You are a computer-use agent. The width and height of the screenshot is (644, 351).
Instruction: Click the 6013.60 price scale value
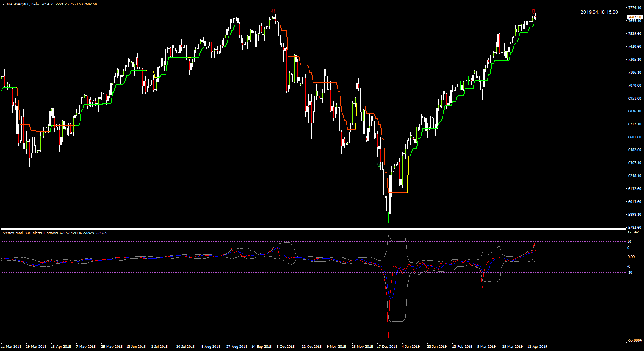click(x=635, y=202)
